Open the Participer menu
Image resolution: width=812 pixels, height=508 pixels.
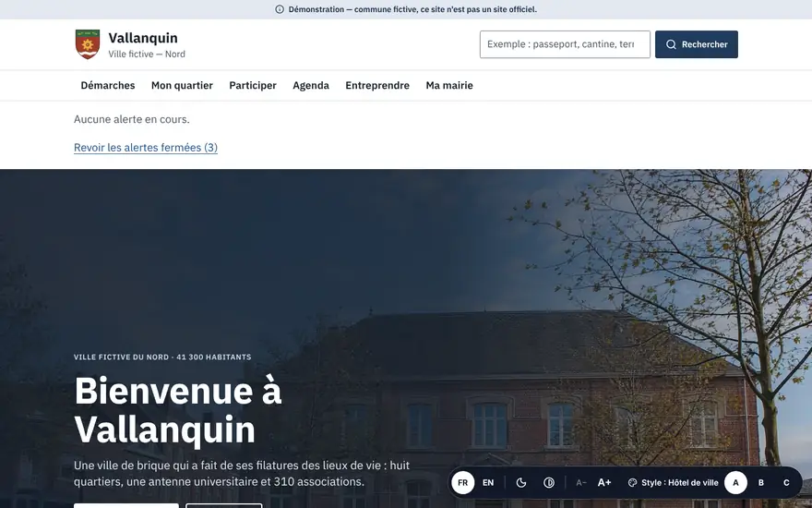pos(253,86)
